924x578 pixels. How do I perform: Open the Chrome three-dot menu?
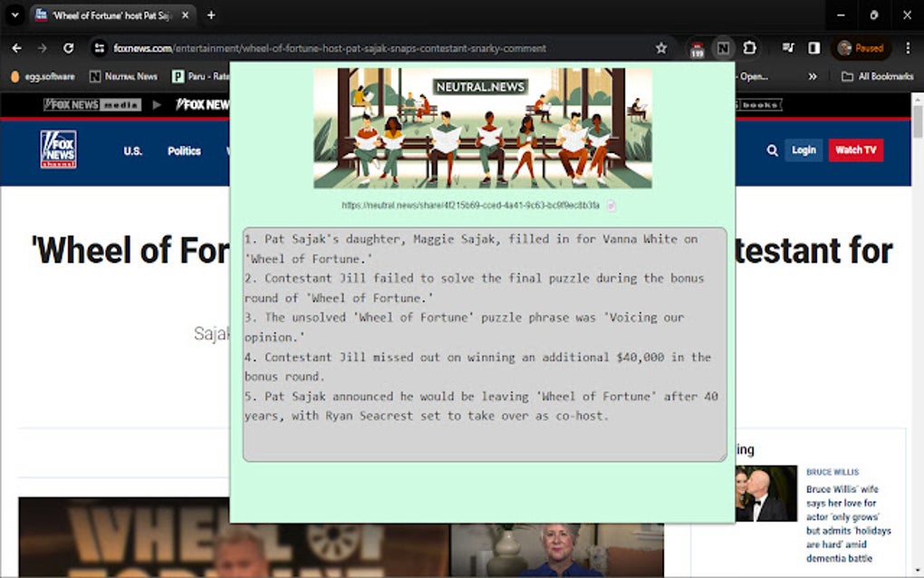[909, 49]
